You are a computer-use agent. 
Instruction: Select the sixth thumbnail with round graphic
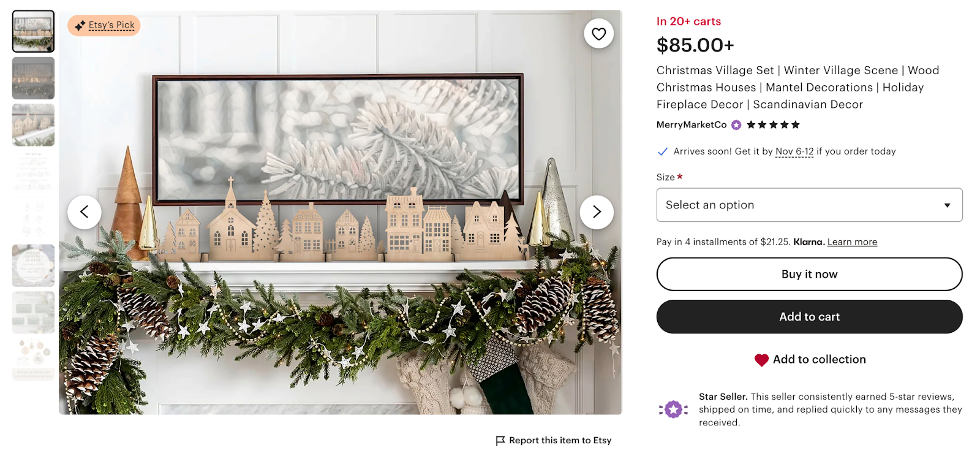(33, 265)
